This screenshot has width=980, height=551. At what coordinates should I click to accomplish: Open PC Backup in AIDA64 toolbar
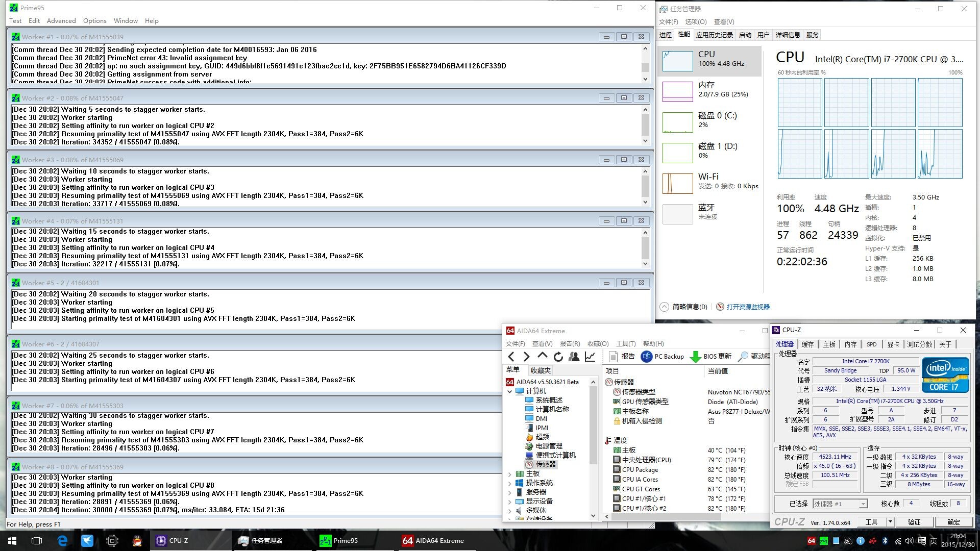click(663, 357)
